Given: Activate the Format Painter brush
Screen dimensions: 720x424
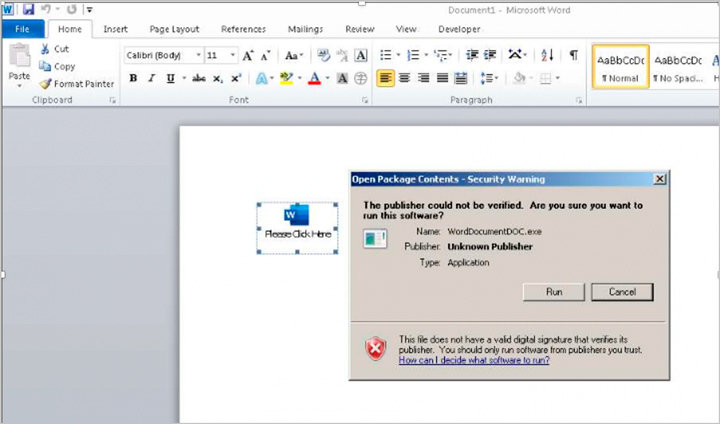Looking at the screenshot, I should (x=45, y=84).
